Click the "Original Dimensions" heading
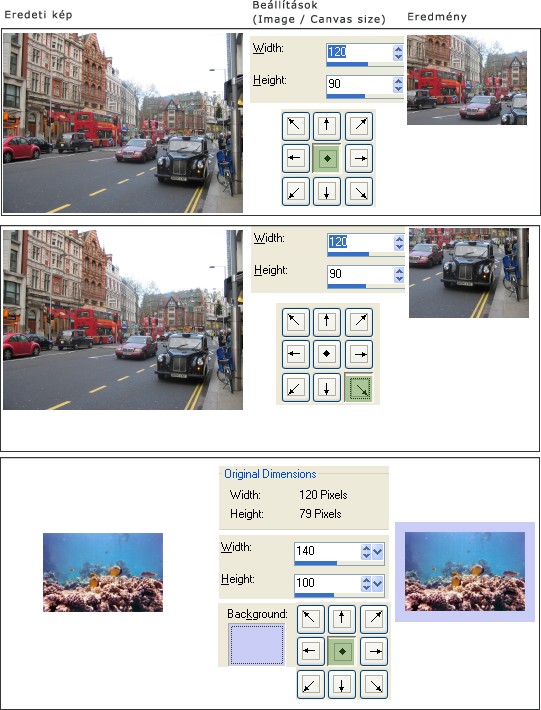541x710 pixels. [270, 474]
